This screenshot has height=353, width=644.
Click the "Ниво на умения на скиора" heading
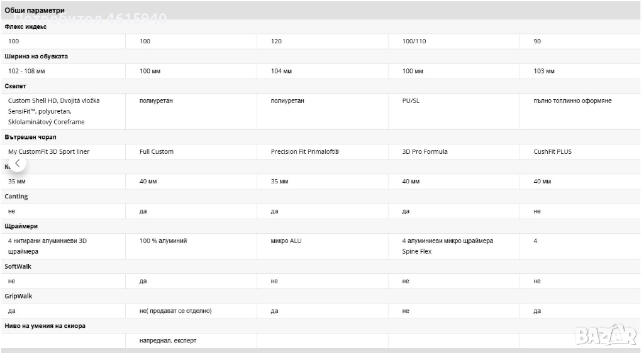[x=45, y=326]
